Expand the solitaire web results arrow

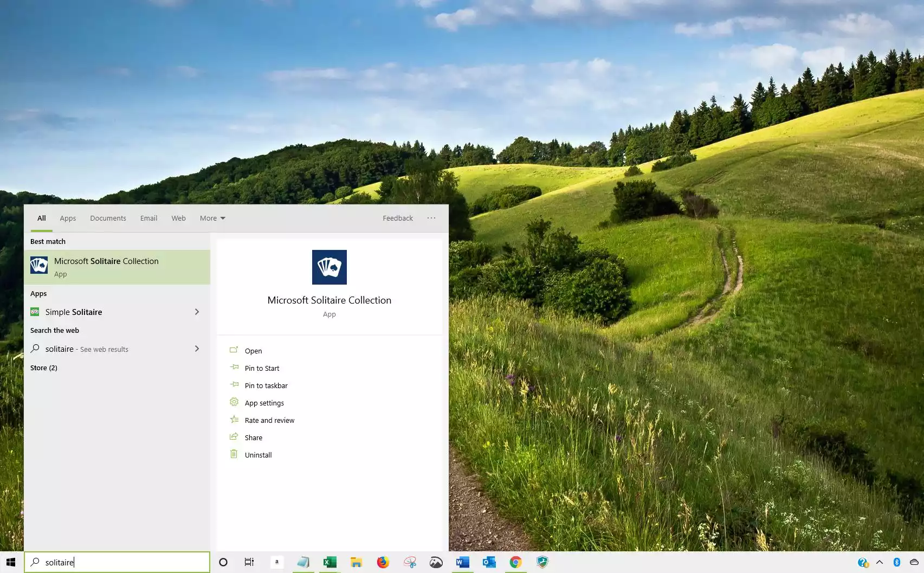click(197, 349)
